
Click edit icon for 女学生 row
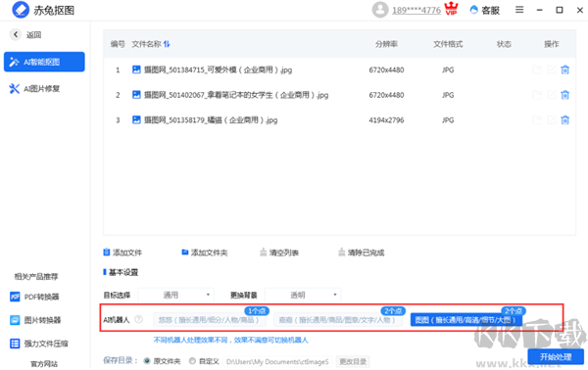coord(552,95)
